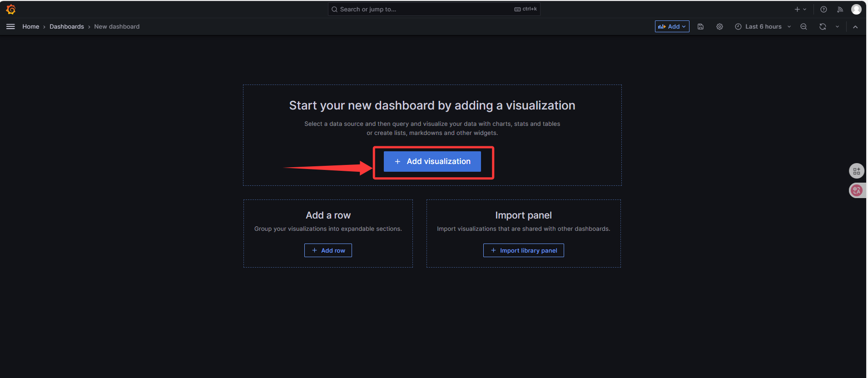Screen dimensions: 868x378
Task: Zoom out the time range
Action: click(804, 27)
